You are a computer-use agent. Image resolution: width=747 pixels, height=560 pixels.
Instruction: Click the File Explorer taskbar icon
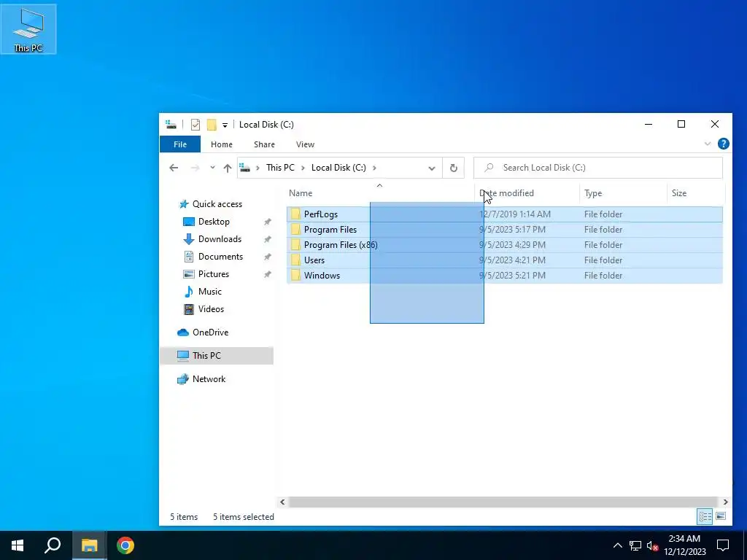[x=89, y=545]
